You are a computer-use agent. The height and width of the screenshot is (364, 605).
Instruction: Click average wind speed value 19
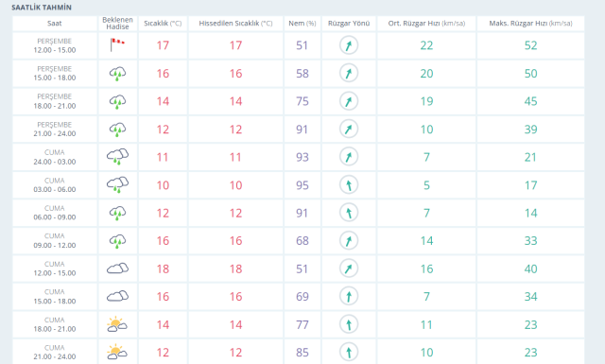[426, 101]
